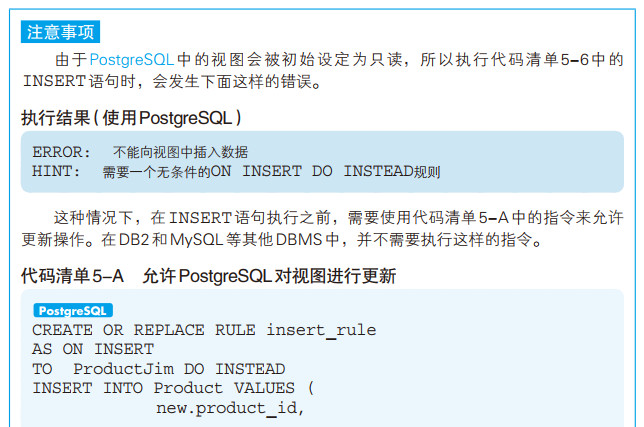This screenshot has height=427, width=644.
Task: Click the INSERT INTO Product VALUES line
Action: (x=173, y=388)
